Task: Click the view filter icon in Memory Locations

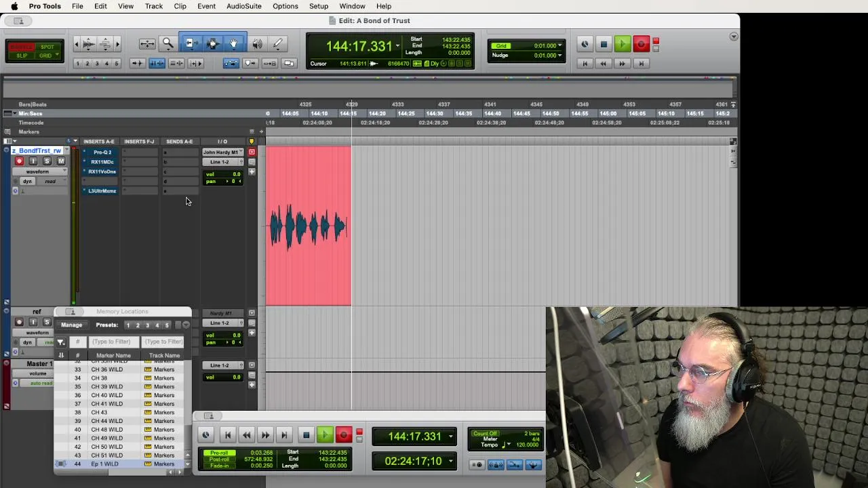Action: [61, 342]
